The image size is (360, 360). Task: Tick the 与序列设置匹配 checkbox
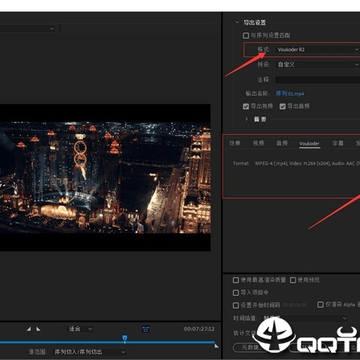(x=246, y=35)
